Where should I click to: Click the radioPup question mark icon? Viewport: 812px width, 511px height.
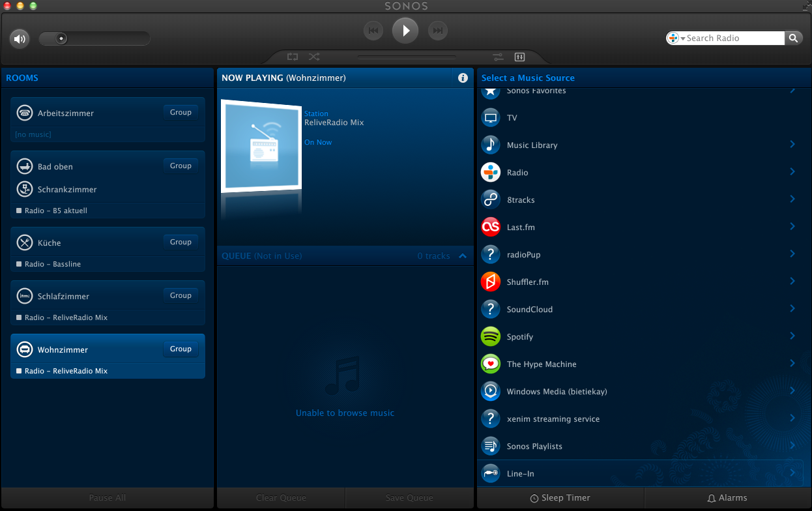[490, 255]
